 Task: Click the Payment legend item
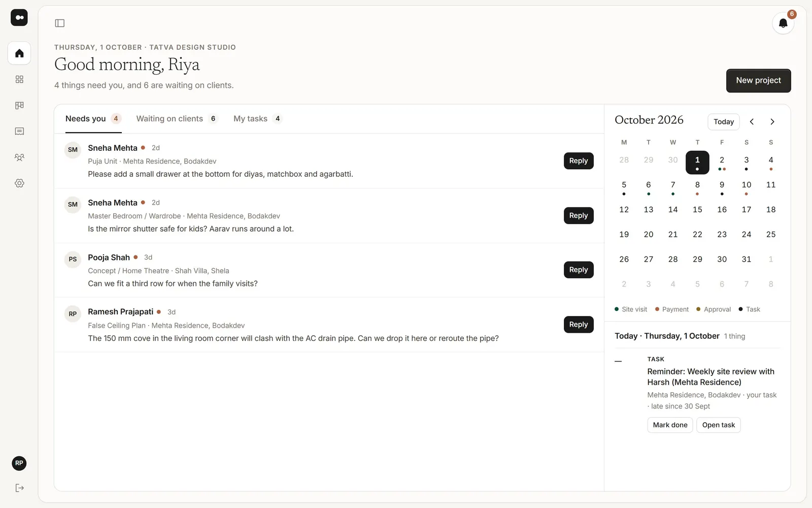click(x=672, y=309)
